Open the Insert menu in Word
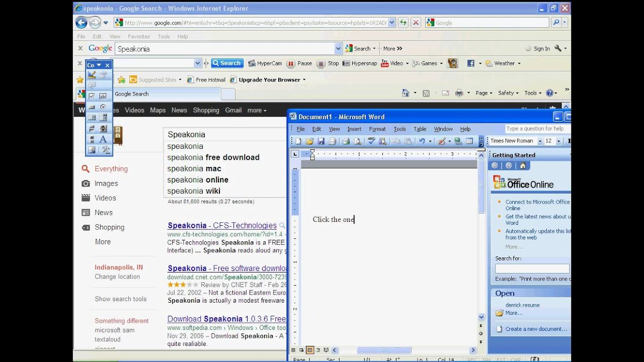The height and width of the screenshot is (362, 644). (354, 129)
